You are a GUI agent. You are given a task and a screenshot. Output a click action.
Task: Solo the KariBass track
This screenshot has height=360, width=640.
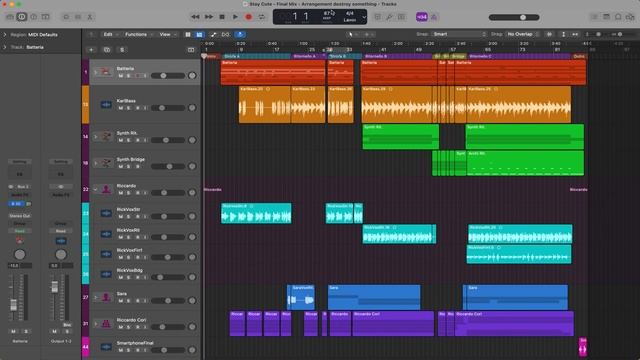129,108
